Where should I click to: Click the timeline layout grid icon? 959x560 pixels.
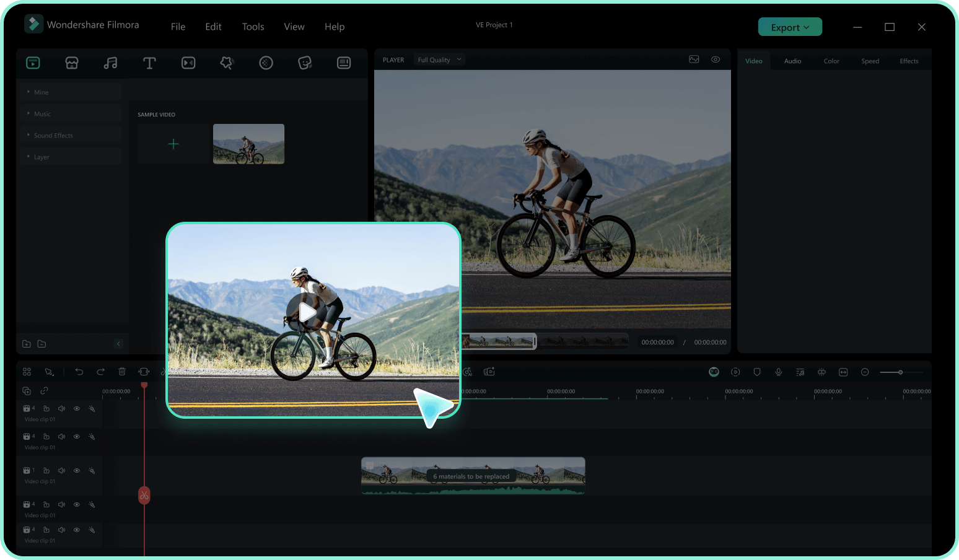[27, 372]
